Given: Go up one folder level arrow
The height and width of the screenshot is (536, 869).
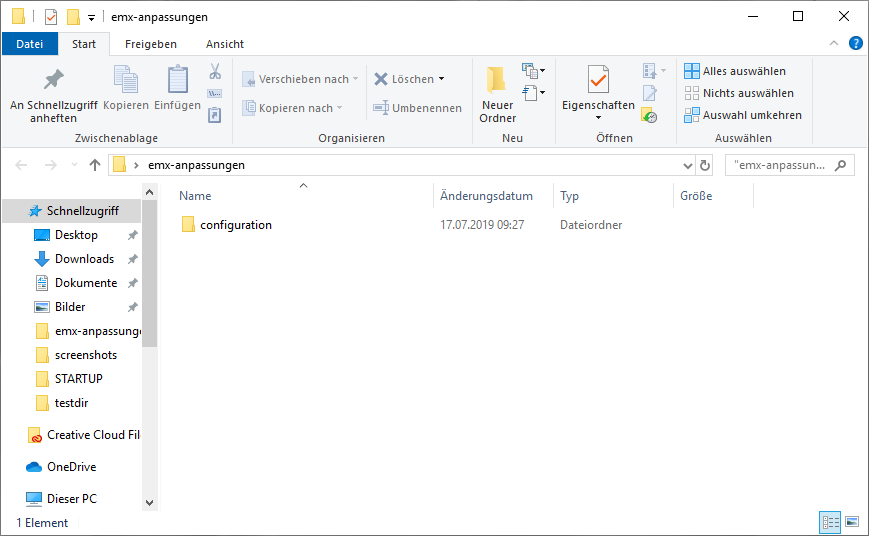Looking at the screenshot, I should click(95, 165).
